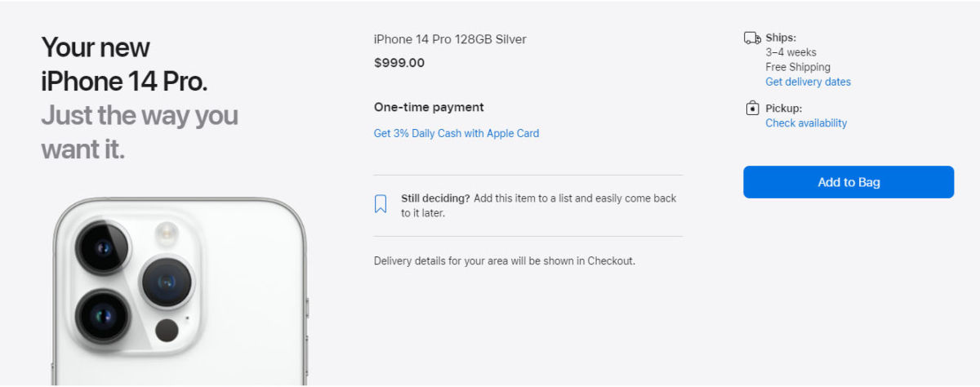Click the Delivery details checkout note
980x387 pixels.
point(505,261)
